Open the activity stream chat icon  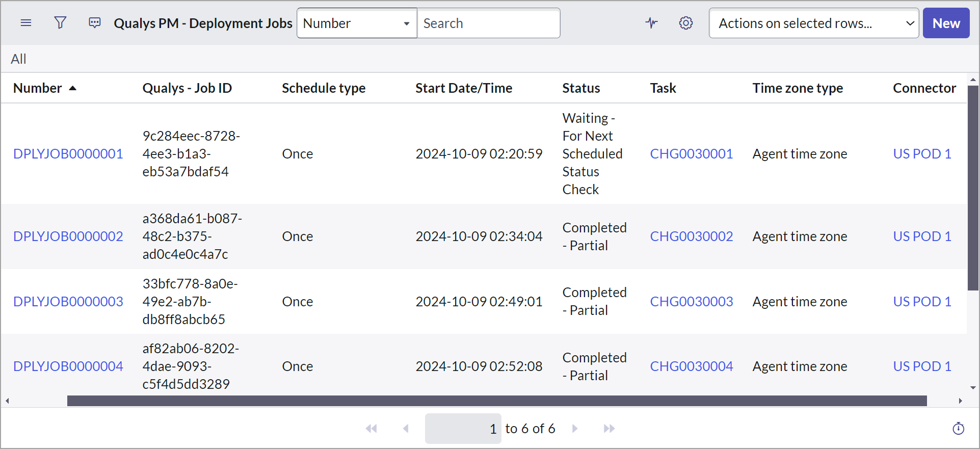pos(95,23)
